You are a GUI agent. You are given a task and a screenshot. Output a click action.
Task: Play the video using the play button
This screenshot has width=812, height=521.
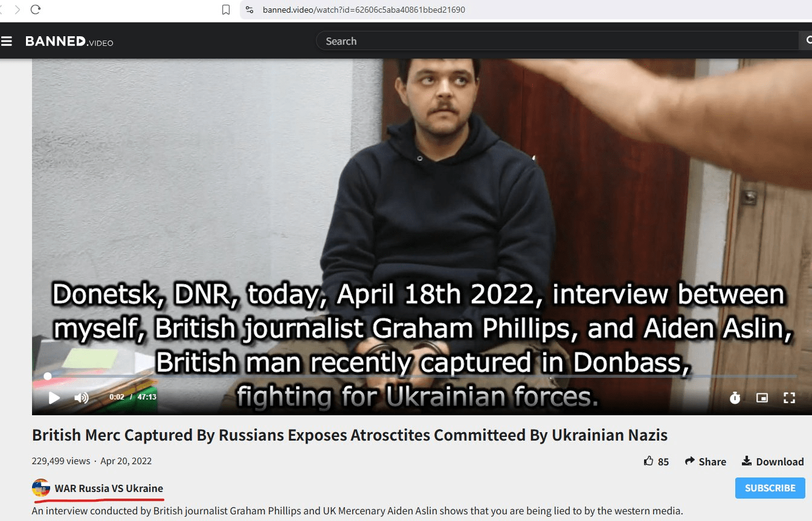[54, 397]
